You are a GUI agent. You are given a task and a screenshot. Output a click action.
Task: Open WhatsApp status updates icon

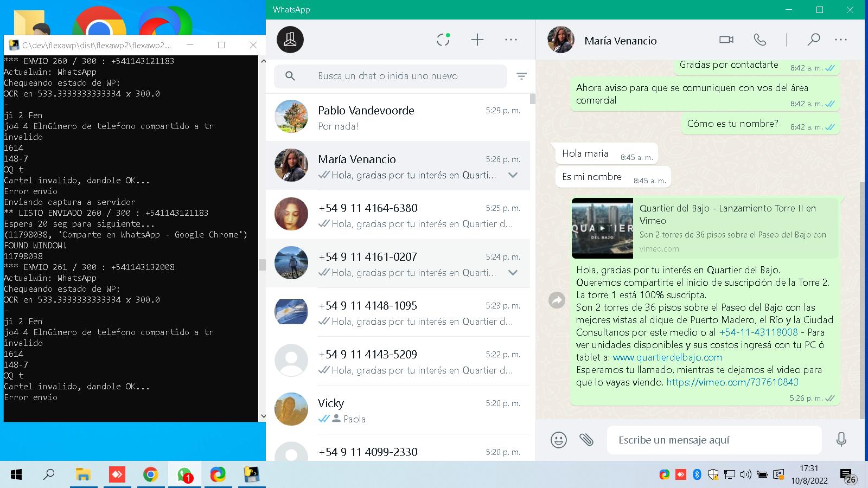443,40
